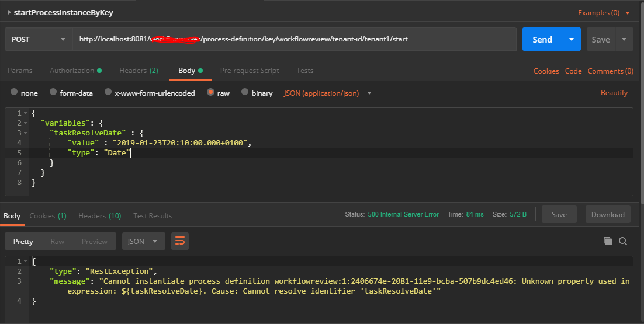Click the right-side vertical scrollbar
Viewport: 644px width, 324px height.
pos(642,103)
